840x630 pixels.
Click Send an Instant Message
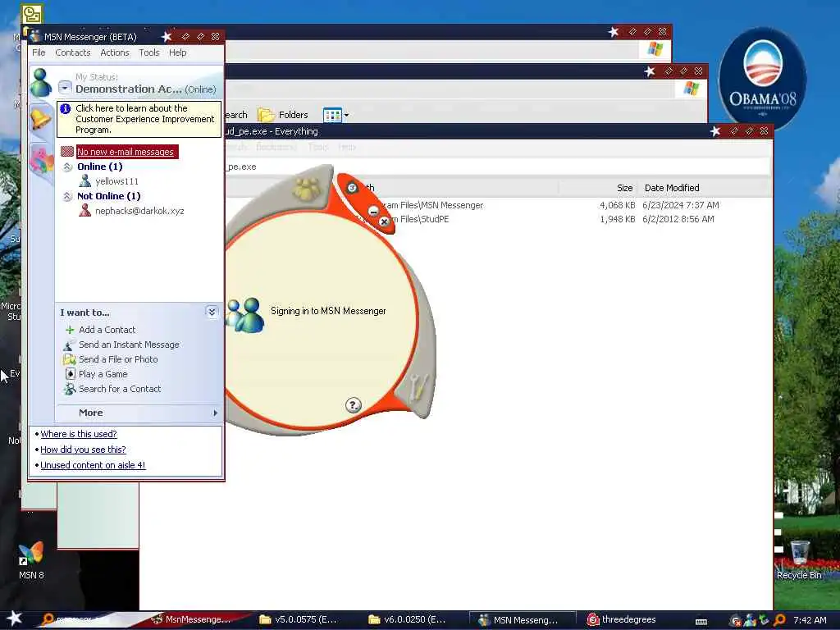129,345
